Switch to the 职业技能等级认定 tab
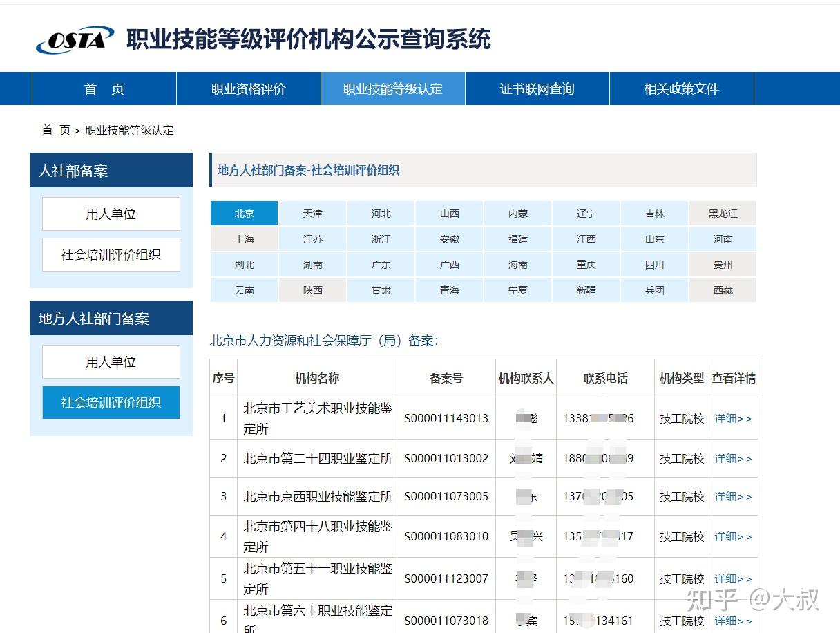This screenshot has width=840, height=633. click(x=393, y=88)
